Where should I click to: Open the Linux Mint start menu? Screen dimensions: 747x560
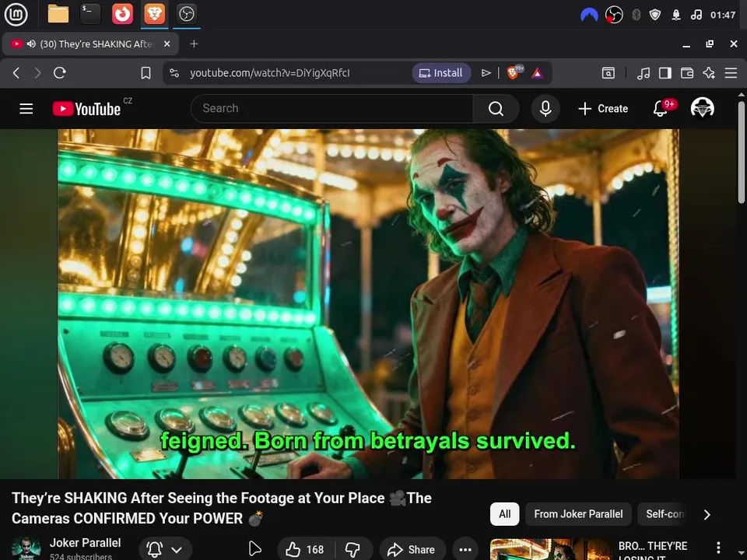tap(16, 14)
